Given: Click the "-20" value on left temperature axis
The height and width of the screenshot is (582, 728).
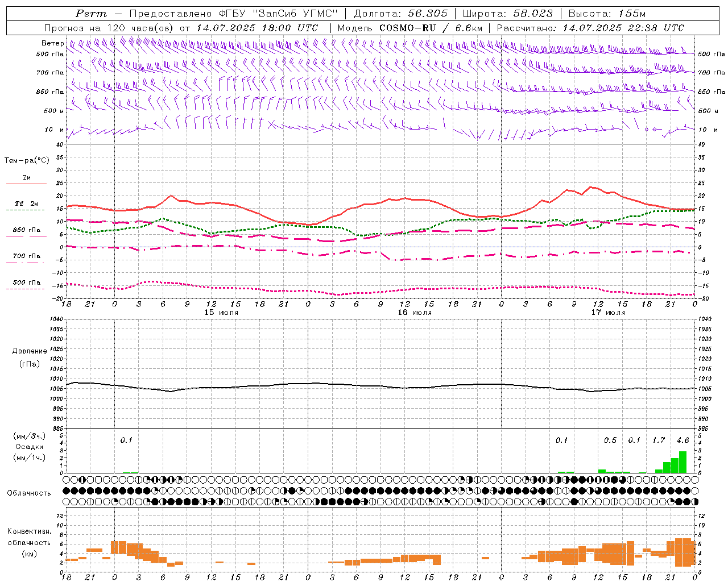Looking at the screenshot, I should click(x=57, y=298).
